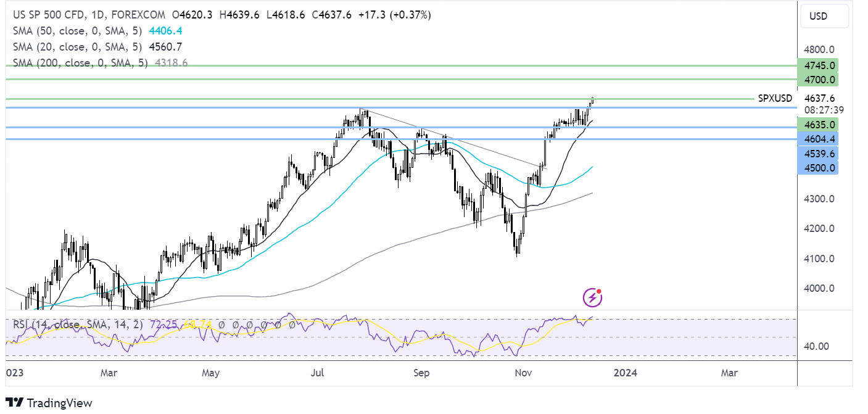The width and height of the screenshot is (868, 414).
Task: Click the 08:27:39 countdown timer
Action: [824, 110]
